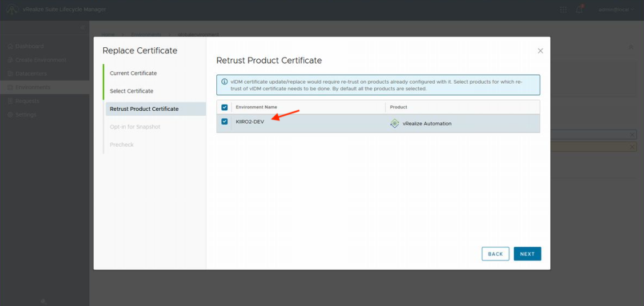
Task: Dismiss the blue background notification banner
Action: (632, 135)
